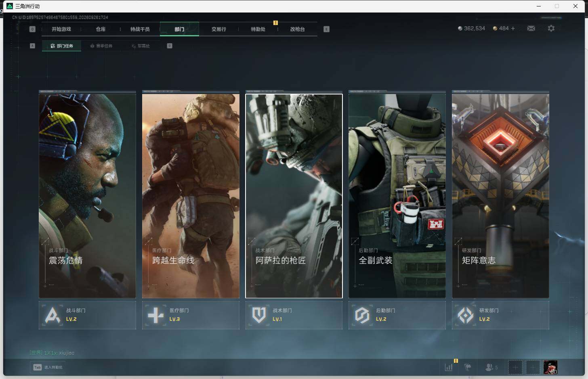Image resolution: width=588 pixels, height=379 pixels.
Task: Click the 研发部门 diamond emblem icon
Action: click(466, 315)
